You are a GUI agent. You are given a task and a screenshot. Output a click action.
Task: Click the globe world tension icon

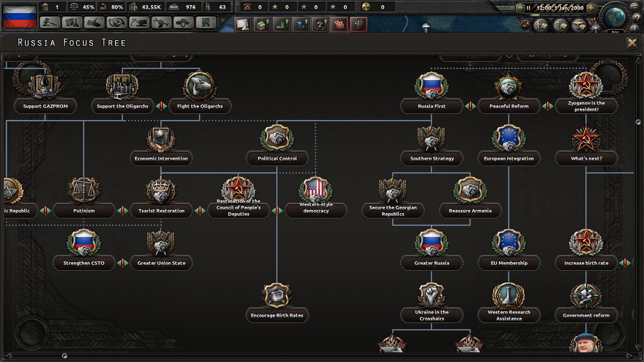(615, 16)
